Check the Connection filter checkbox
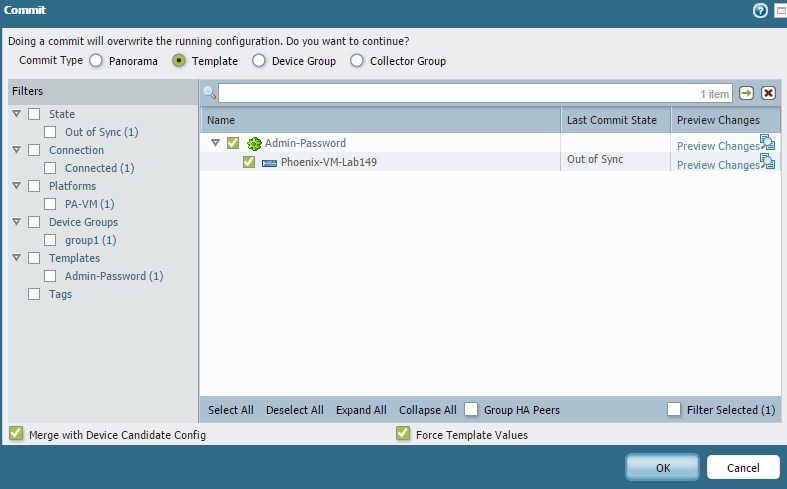 (34, 150)
